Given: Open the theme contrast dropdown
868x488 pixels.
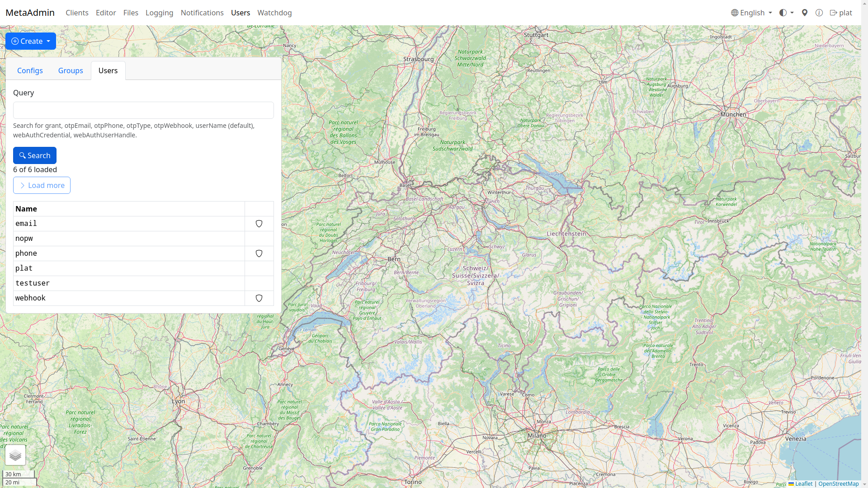Looking at the screenshot, I should [x=787, y=13].
